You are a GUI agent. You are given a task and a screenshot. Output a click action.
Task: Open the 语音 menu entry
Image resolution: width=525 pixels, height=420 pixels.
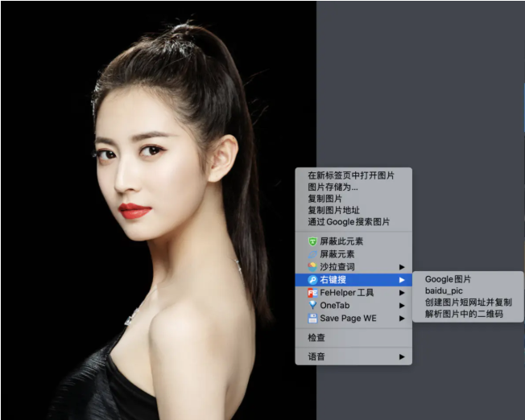coord(353,356)
